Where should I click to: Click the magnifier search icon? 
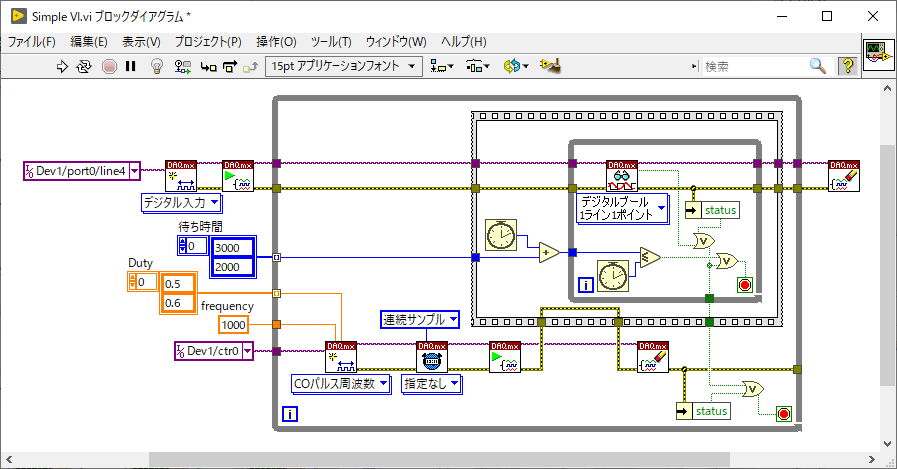click(x=818, y=66)
